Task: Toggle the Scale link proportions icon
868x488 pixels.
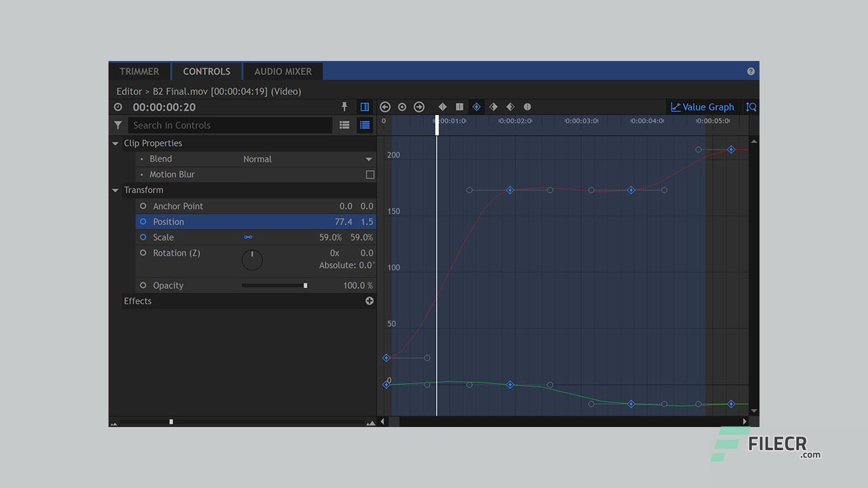Action: tap(248, 237)
